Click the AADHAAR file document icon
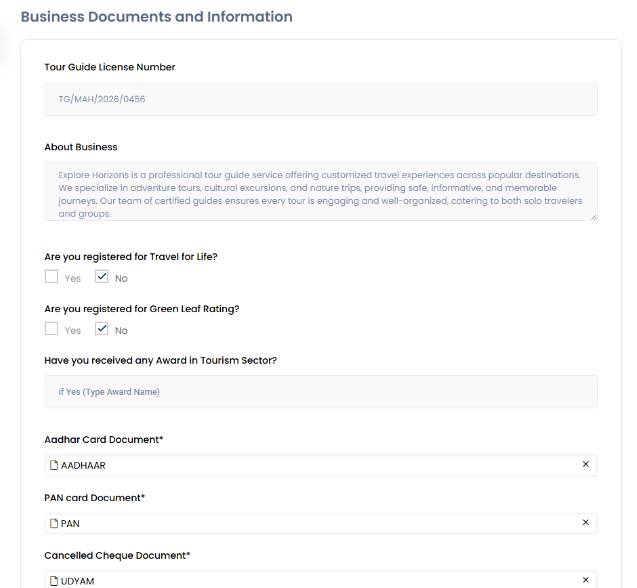 (54, 465)
